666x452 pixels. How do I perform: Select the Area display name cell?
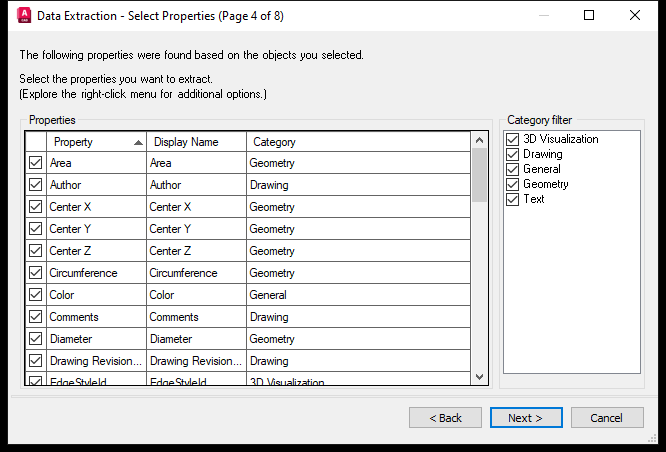[x=196, y=163]
